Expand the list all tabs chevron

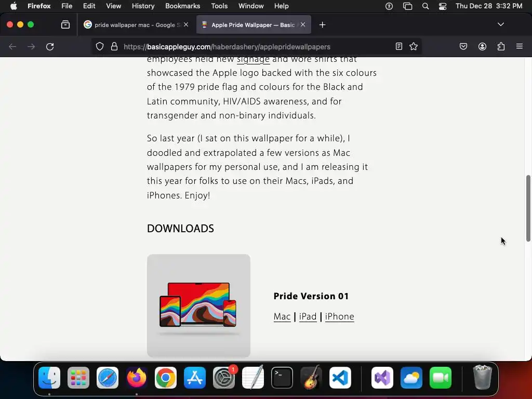501,24
